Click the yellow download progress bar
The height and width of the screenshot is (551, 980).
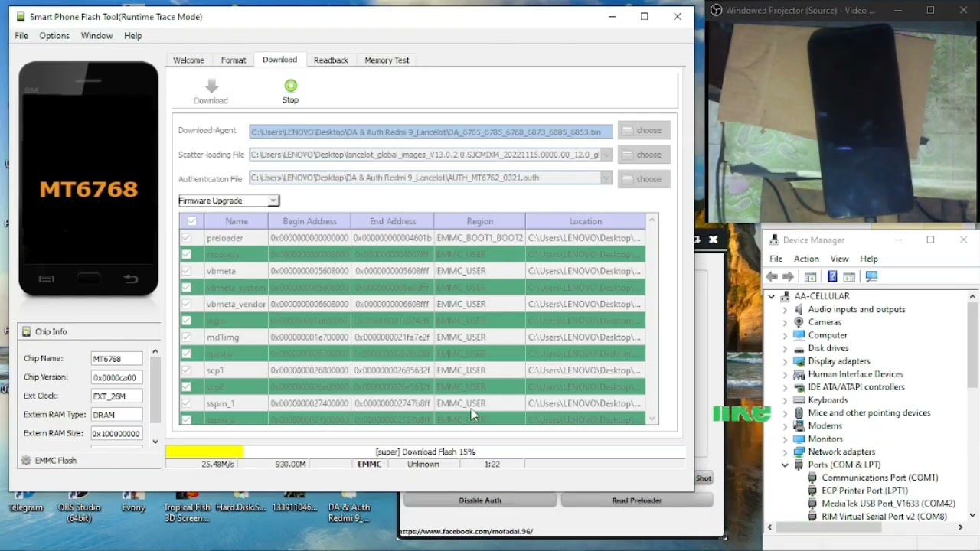tap(204, 452)
